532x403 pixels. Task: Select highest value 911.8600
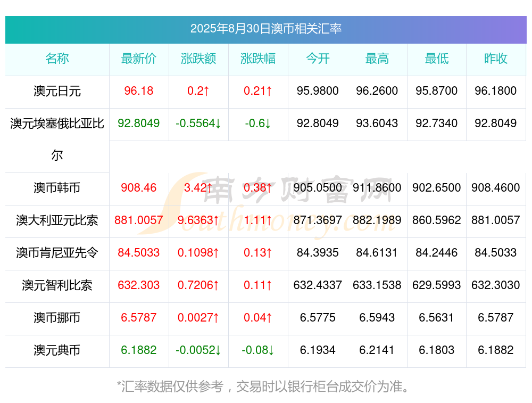pyautogui.click(x=377, y=187)
